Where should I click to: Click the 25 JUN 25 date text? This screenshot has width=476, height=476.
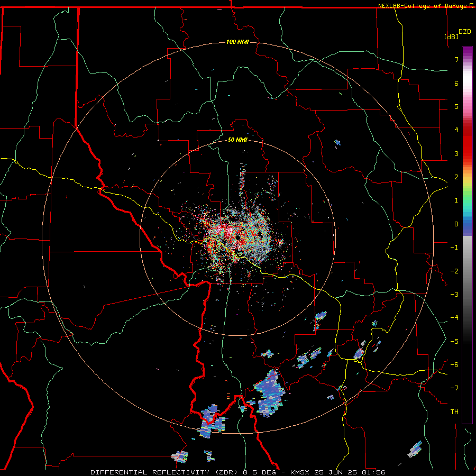(x=336, y=472)
